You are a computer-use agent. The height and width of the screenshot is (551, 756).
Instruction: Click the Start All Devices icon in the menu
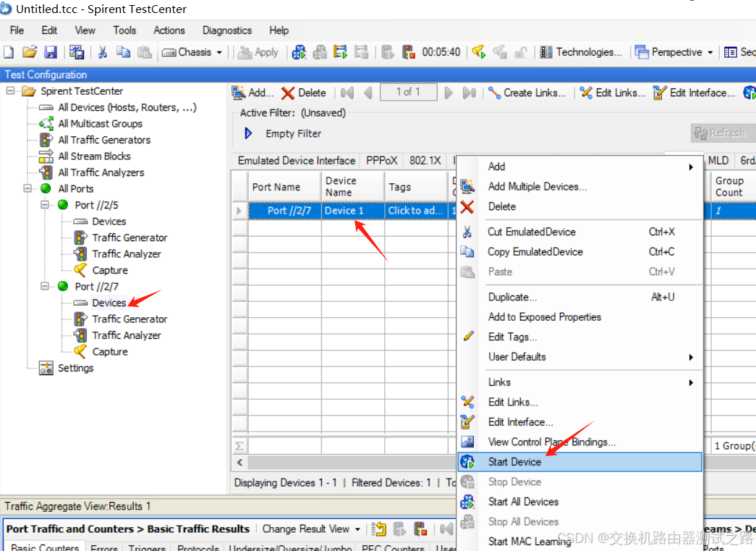click(x=467, y=502)
